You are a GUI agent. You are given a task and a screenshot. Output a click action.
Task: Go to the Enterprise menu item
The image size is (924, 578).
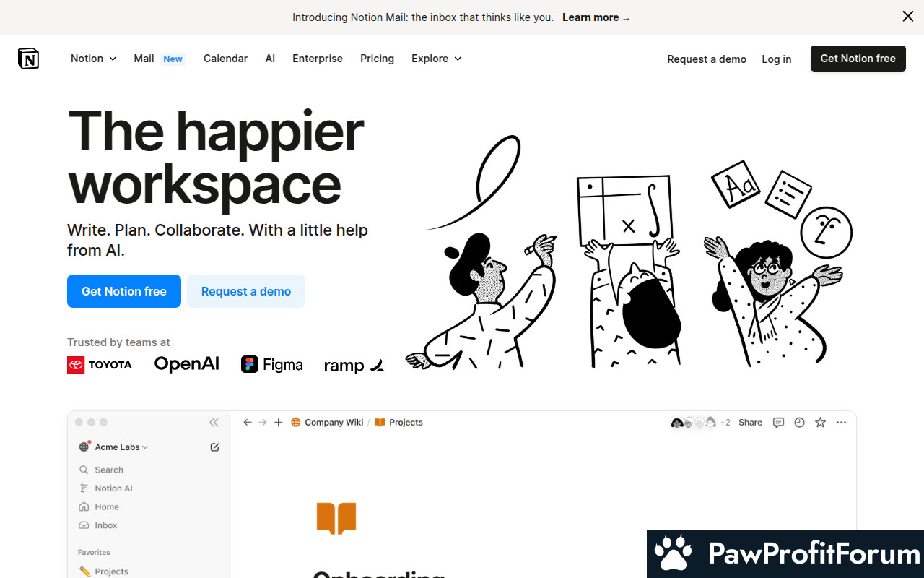tap(318, 59)
